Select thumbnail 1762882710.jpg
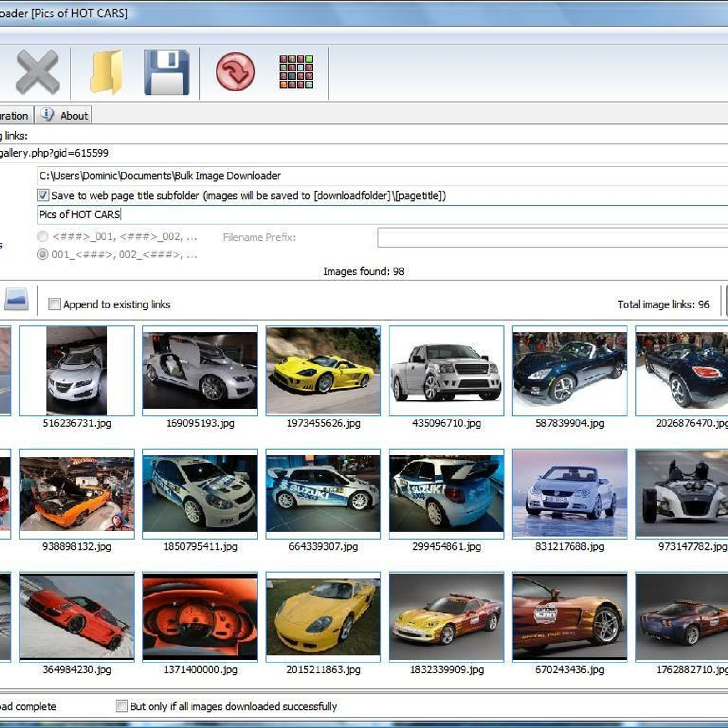728x728 pixels. (x=682, y=617)
